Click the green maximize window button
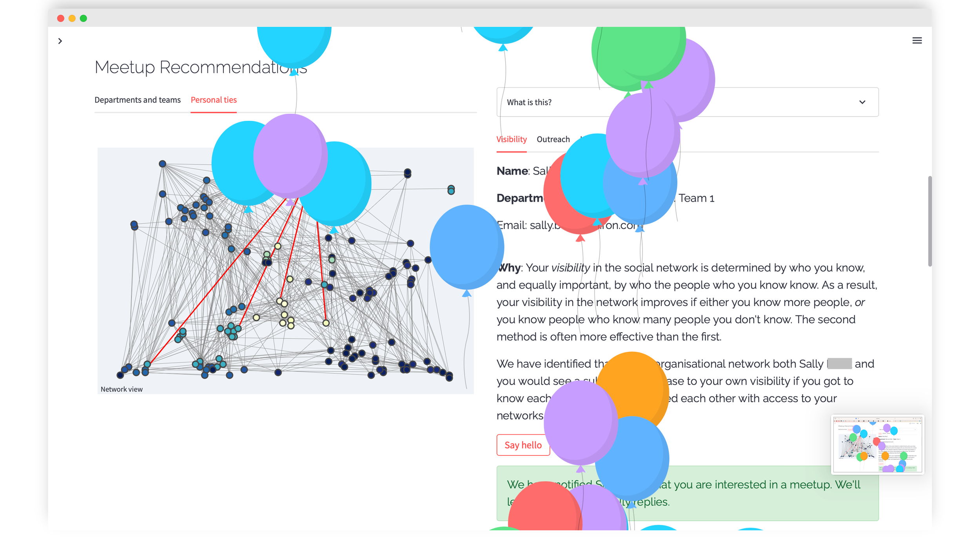Viewport: 980px width, 539px height. tap(83, 18)
